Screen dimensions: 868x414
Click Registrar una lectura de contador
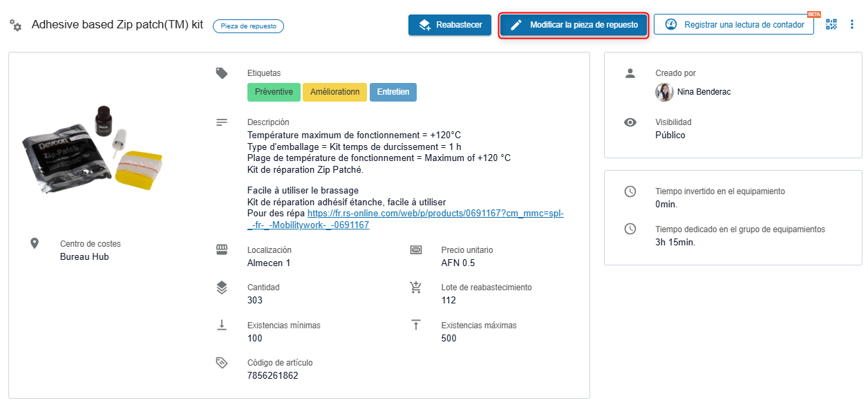pos(733,25)
